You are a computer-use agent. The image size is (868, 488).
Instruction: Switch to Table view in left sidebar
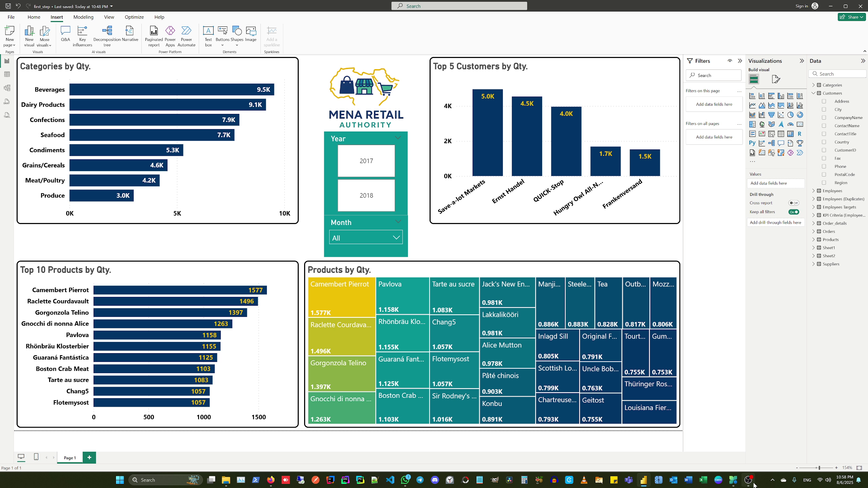click(7, 74)
